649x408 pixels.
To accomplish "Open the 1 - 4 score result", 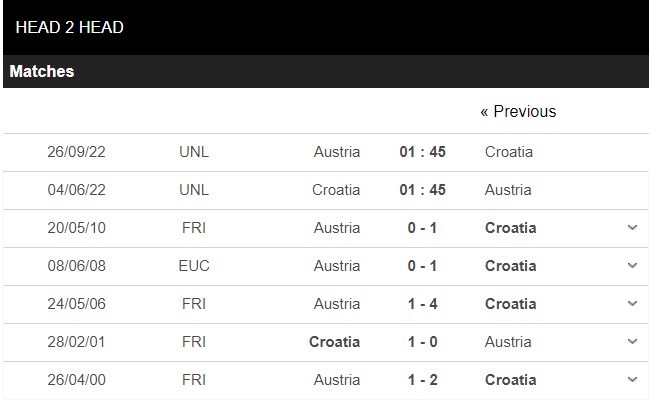I will (x=423, y=304).
